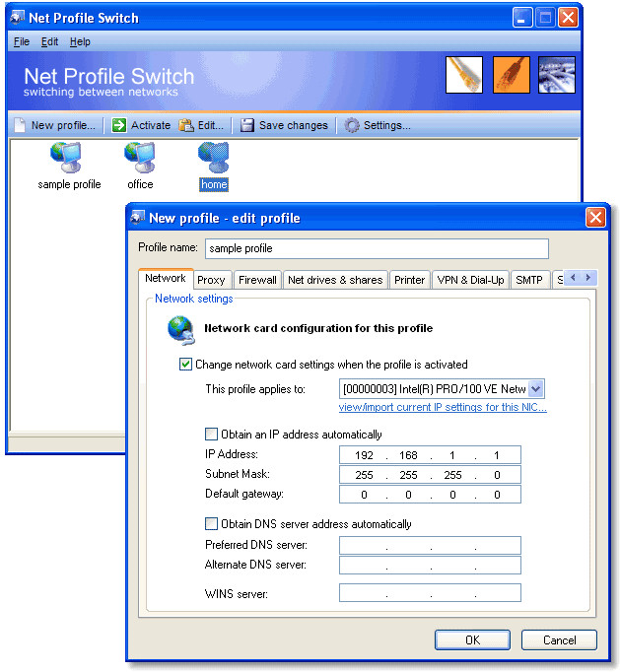Enable Obtain DNS server address automatically

(x=211, y=524)
